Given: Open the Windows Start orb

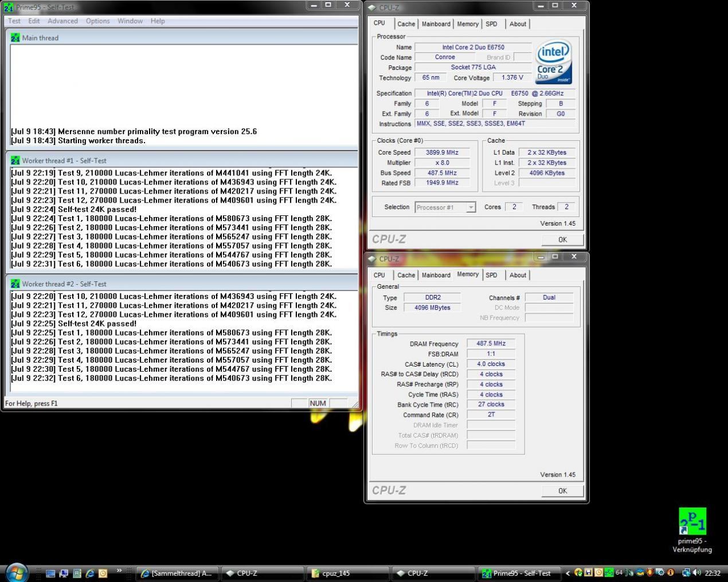Looking at the screenshot, I should (17, 573).
